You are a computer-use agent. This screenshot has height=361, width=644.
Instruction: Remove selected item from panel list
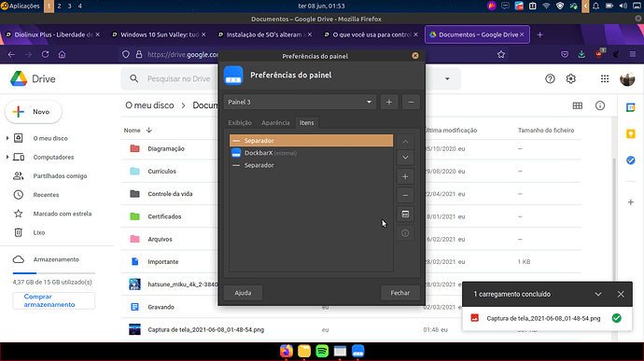click(405, 196)
